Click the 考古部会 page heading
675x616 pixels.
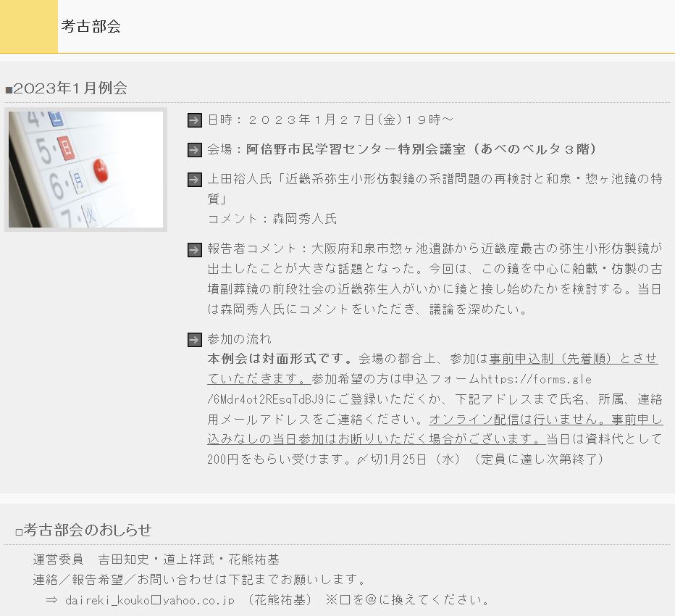91,26
